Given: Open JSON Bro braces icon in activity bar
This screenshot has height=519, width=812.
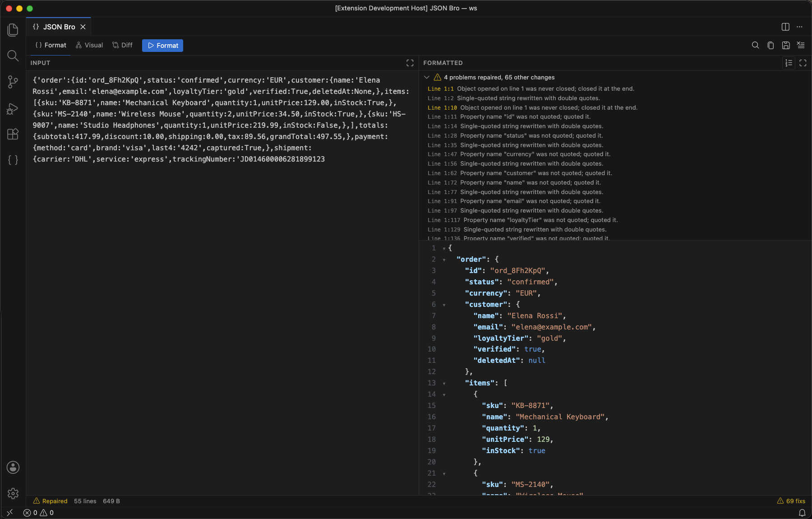Looking at the screenshot, I should pos(13,160).
